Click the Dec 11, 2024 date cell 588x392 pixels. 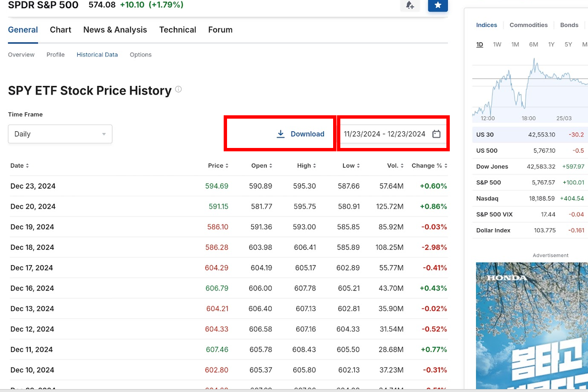click(32, 349)
